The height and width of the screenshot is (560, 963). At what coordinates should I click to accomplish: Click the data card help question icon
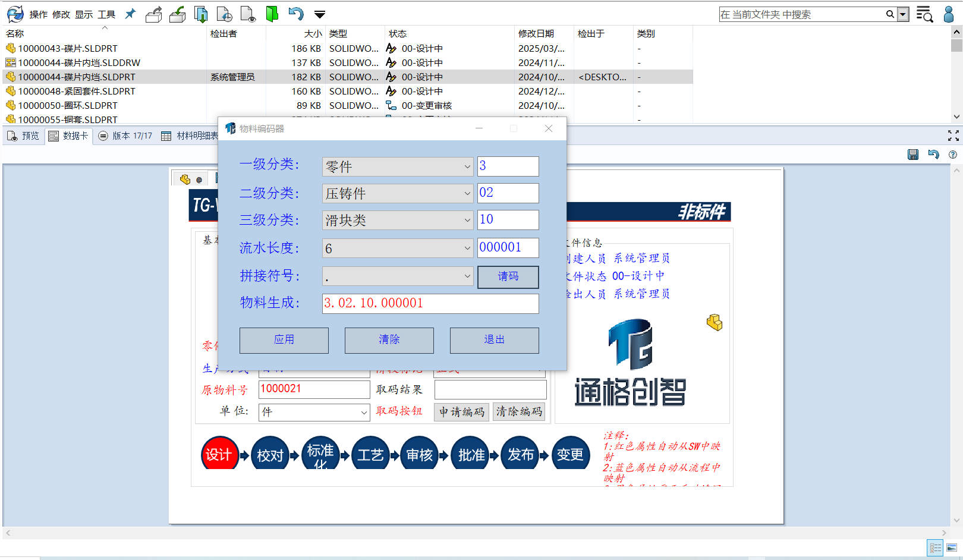pos(953,155)
